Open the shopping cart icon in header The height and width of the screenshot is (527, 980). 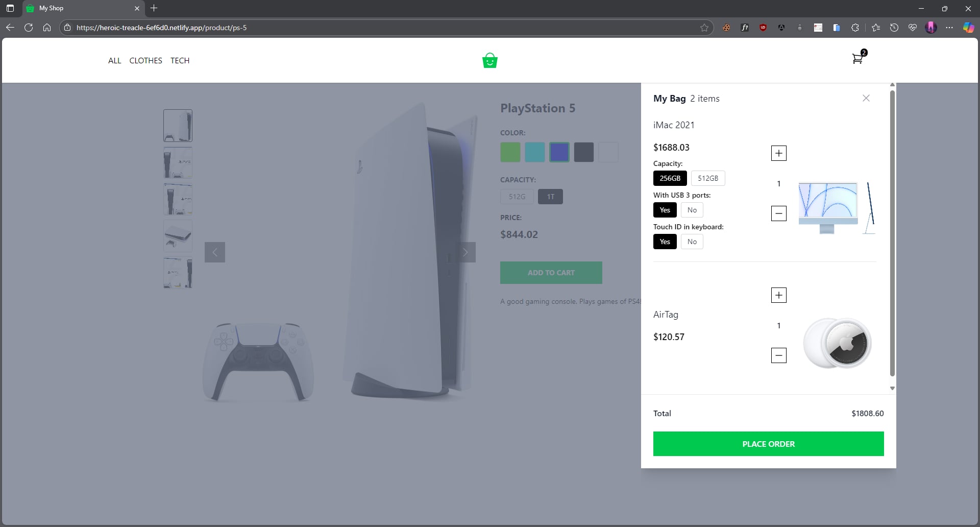tap(857, 59)
